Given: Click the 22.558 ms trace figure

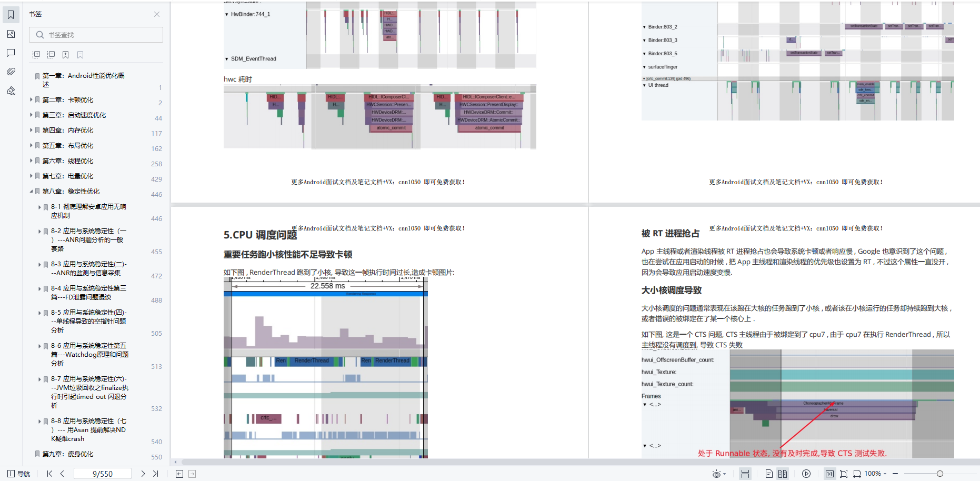Looking at the screenshot, I should click(x=326, y=367).
